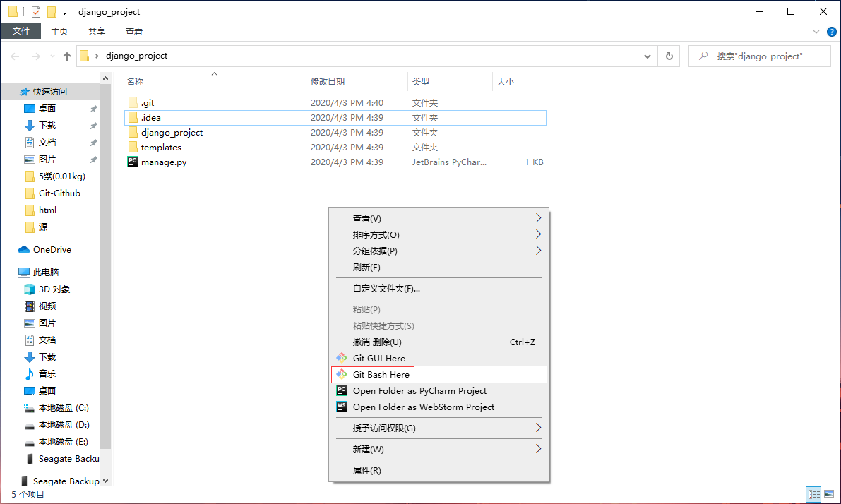Click the 3D 对象 icon
Image resolution: width=841 pixels, height=504 pixels.
point(30,289)
